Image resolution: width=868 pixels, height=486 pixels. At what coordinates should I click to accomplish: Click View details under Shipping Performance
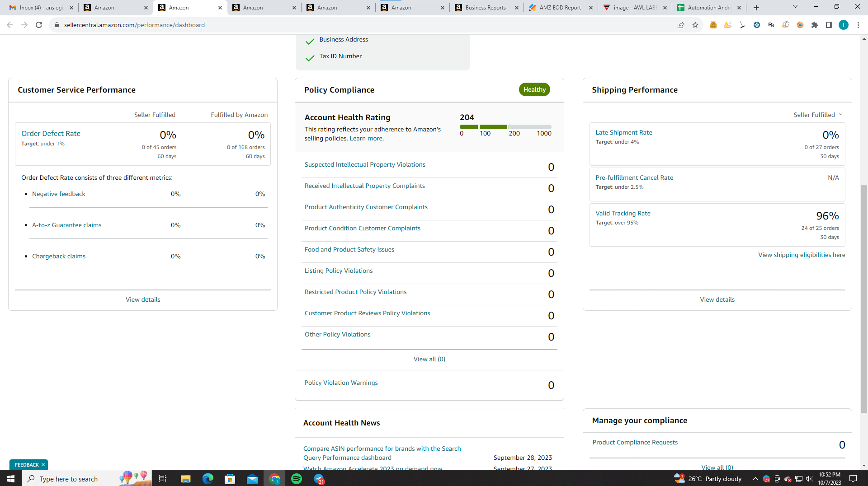click(717, 299)
